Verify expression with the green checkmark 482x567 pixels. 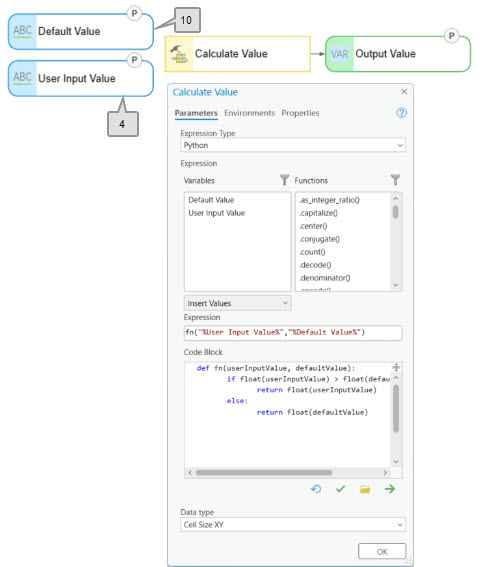341,489
